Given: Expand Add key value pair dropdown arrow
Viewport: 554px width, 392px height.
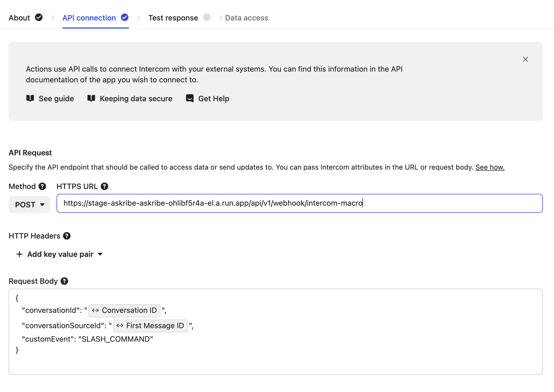Looking at the screenshot, I should [100, 254].
